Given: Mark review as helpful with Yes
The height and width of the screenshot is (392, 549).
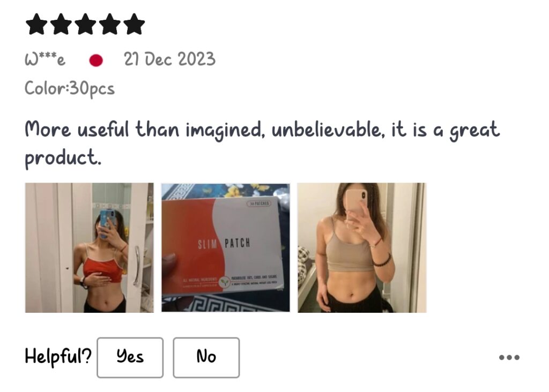Looking at the screenshot, I should coord(130,357).
